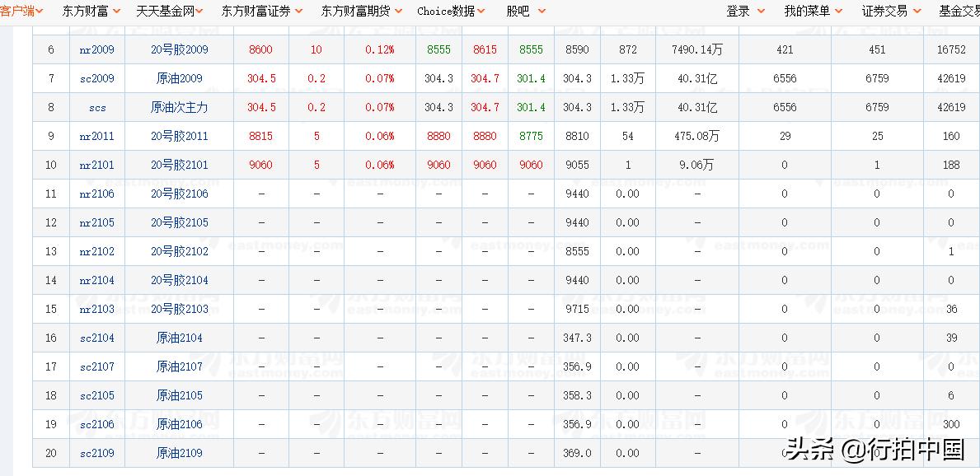Open the 原油2105 link

(x=180, y=395)
